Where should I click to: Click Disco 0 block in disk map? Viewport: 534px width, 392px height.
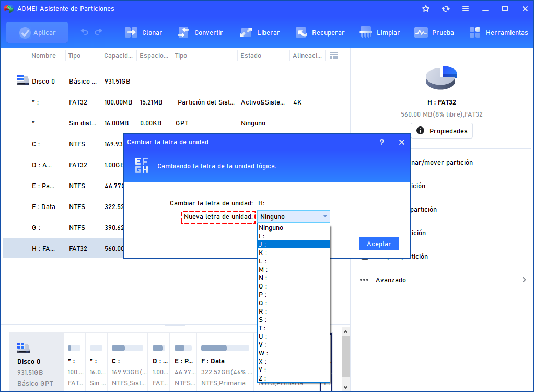(36, 362)
